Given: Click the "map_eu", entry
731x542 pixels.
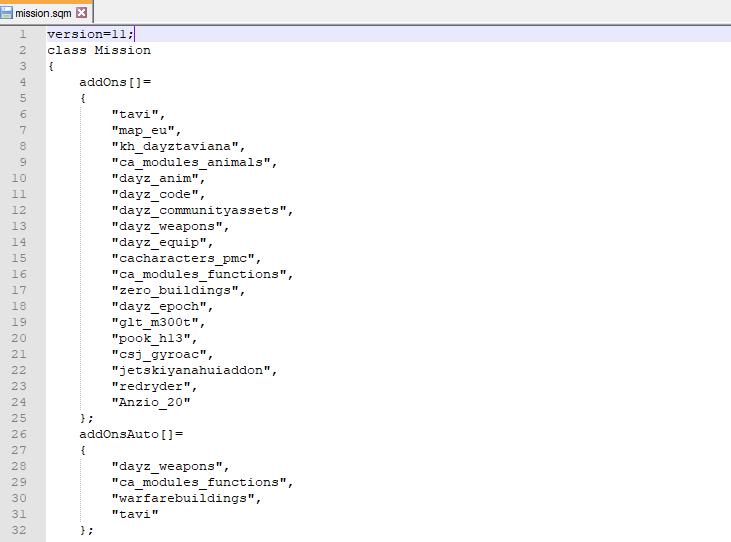Looking at the screenshot, I should tap(146, 130).
